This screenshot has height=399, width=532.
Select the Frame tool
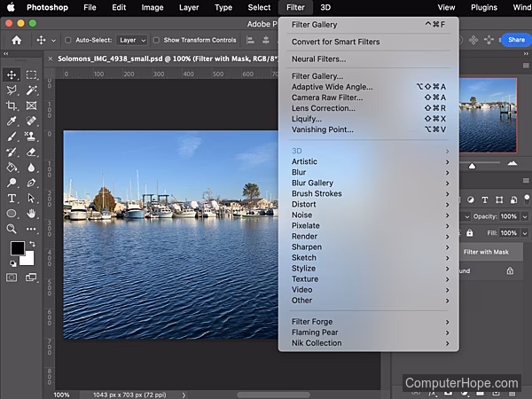coord(31,106)
